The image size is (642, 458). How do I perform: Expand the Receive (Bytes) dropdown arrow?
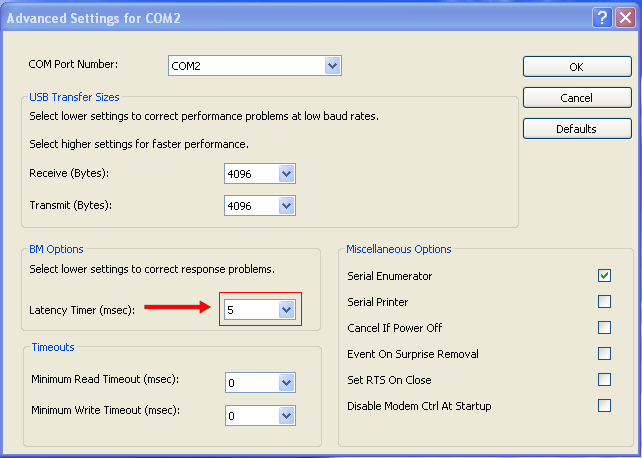click(x=286, y=174)
